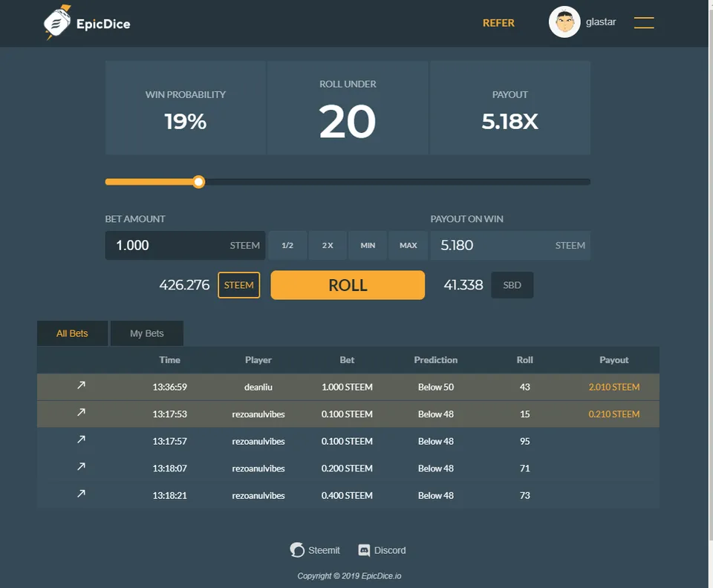This screenshot has width=713, height=588.
Task: Click the dark portion of the slider track
Action: 398,182
